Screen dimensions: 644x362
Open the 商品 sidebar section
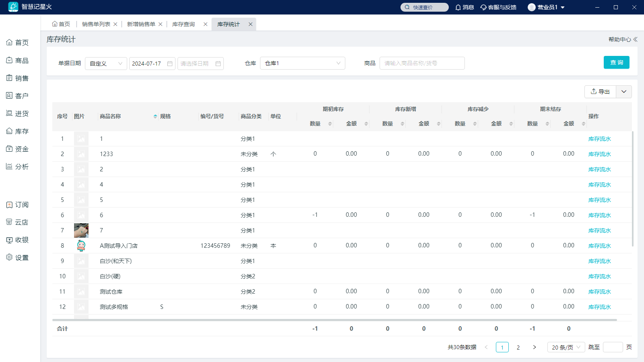pyautogui.click(x=17, y=60)
